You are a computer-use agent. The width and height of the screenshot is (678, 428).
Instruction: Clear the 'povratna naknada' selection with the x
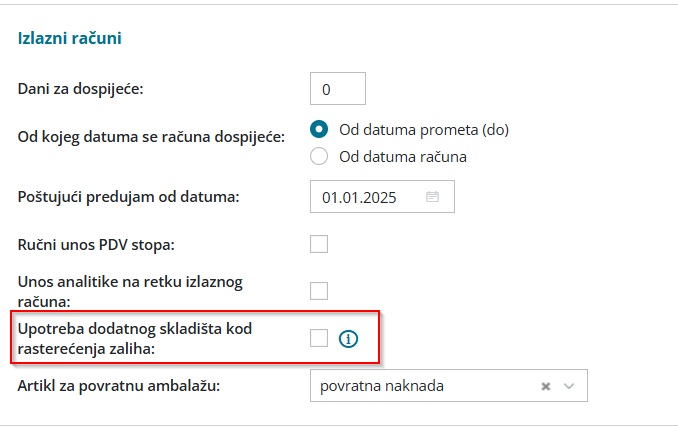[x=545, y=386]
